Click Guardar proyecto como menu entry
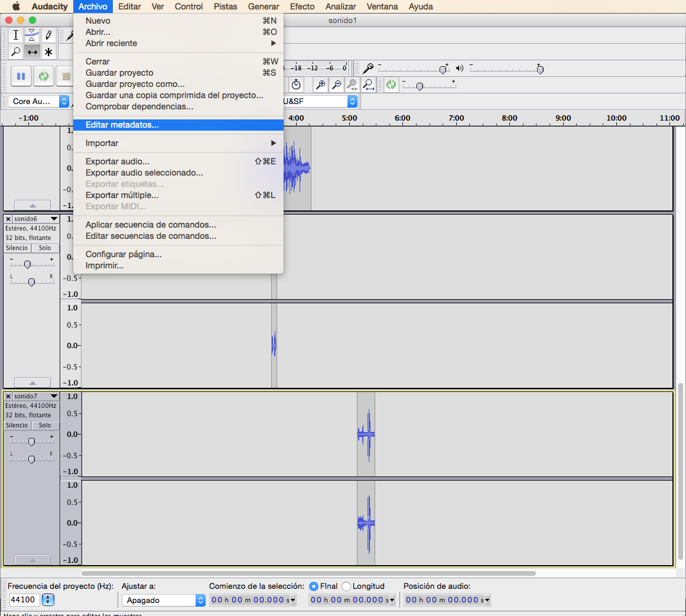This screenshot has height=616, width=686. tap(135, 84)
